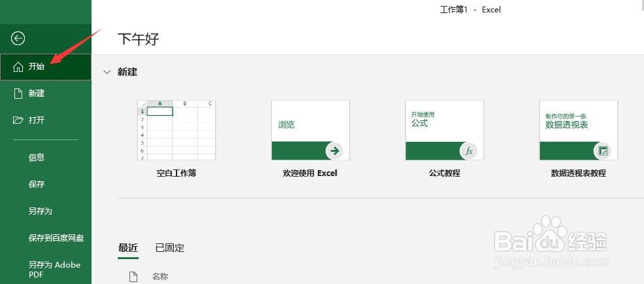This screenshot has height=284, width=644.
Task: Click the 公式教程 label
Action: (445, 173)
